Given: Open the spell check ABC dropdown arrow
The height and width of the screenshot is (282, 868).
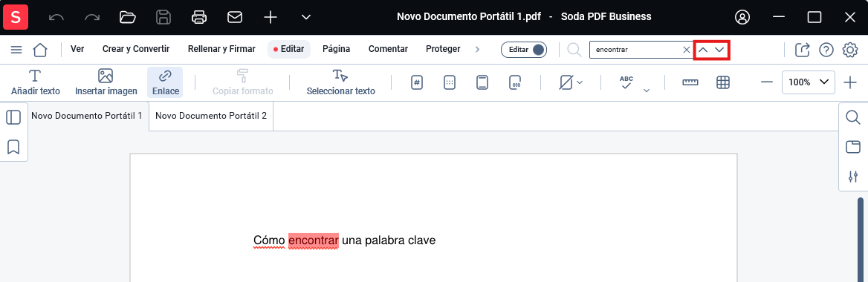Looking at the screenshot, I should (x=646, y=91).
